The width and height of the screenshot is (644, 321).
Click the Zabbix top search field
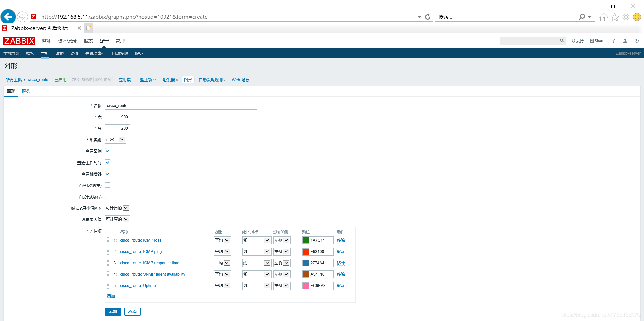(x=529, y=41)
